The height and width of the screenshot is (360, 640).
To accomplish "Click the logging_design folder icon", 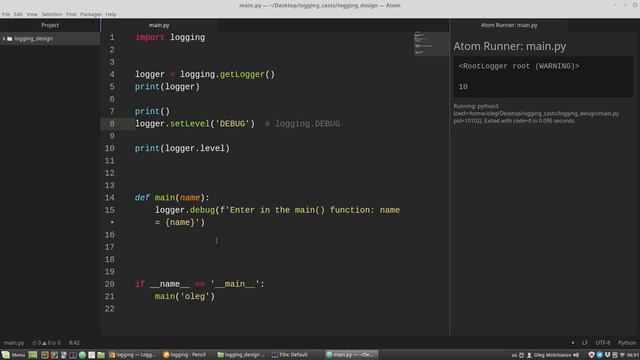I will (10, 39).
